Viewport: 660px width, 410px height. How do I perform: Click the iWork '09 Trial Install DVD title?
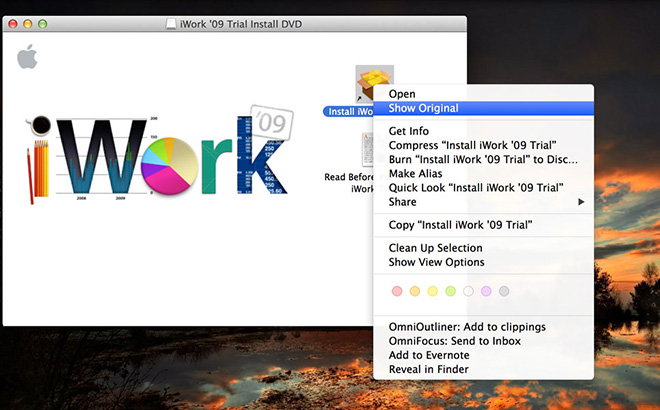click(241, 24)
